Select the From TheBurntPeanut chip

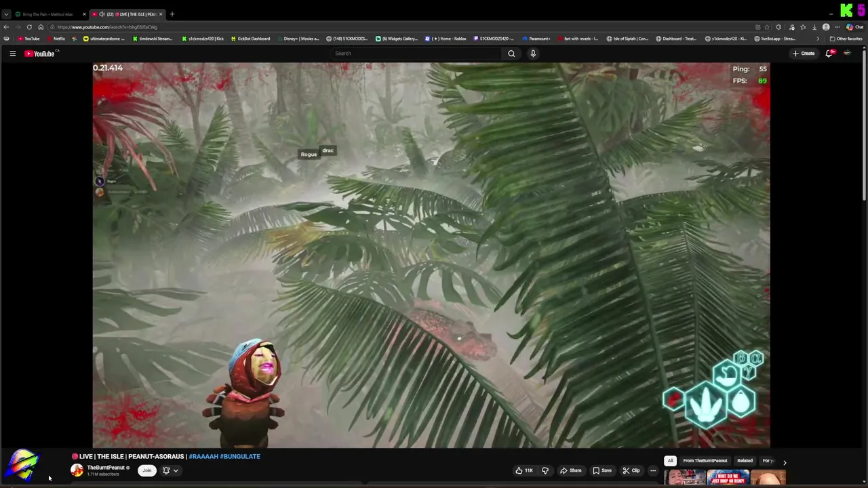(705, 461)
